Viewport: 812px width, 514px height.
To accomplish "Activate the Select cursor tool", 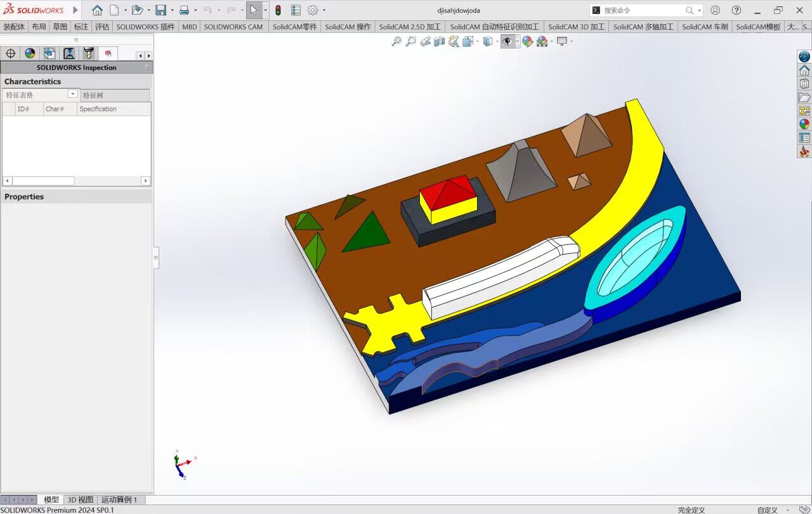I will point(253,10).
